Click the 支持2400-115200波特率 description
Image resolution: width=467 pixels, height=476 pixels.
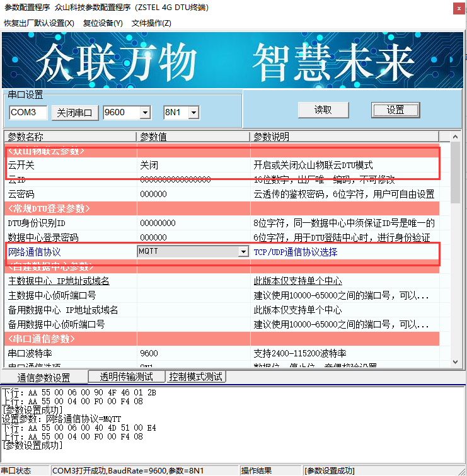[x=300, y=353]
